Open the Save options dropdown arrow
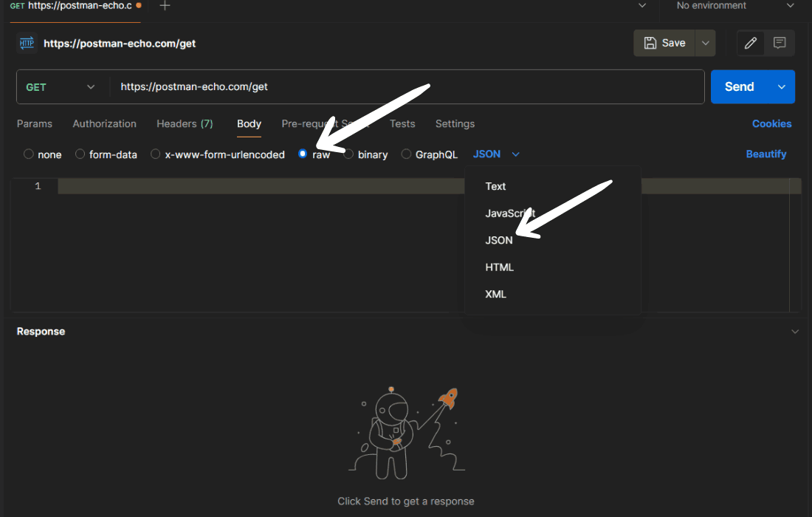This screenshot has height=517, width=812. tap(705, 43)
